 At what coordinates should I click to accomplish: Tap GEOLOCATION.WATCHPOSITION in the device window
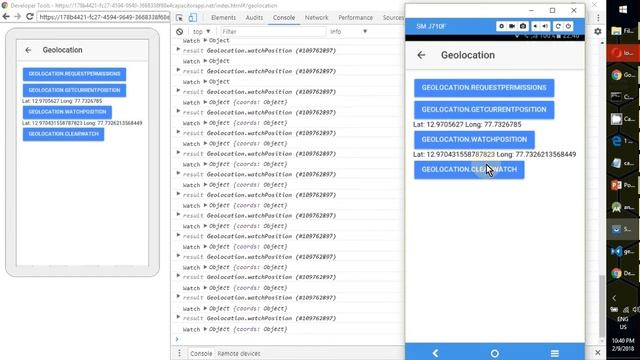click(x=474, y=140)
